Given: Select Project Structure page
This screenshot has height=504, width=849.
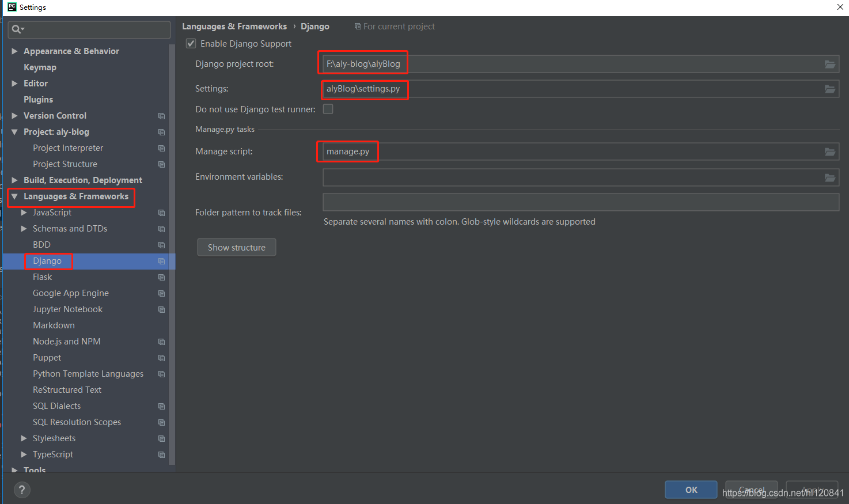Looking at the screenshot, I should coord(65,164).
